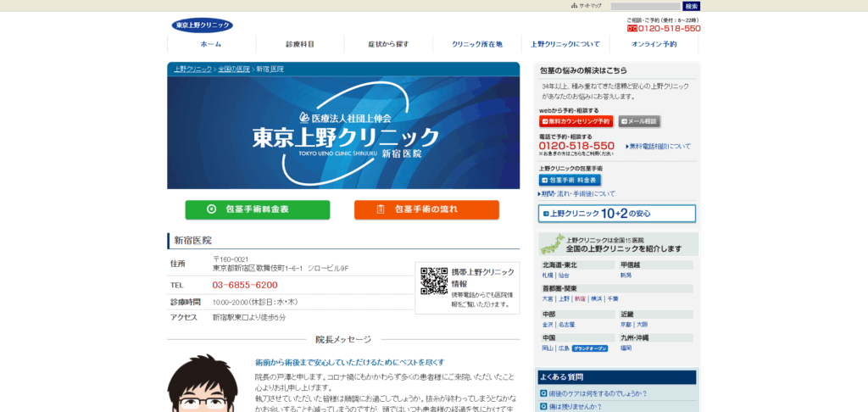The width and height of the screenshot is (868, 412).
Task: Open the 診療科目 navigation item
Action: coord(300,44)
